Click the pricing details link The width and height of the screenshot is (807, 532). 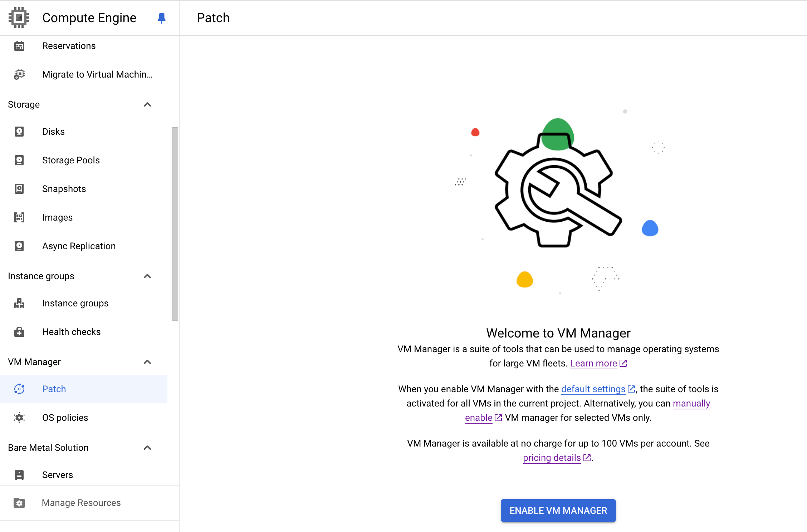(x=552, y=457)
